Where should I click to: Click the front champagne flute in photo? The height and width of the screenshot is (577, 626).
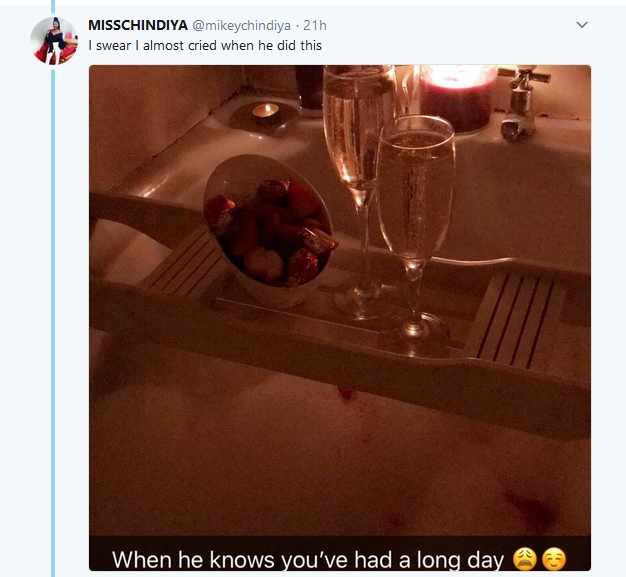coord(416,230)
